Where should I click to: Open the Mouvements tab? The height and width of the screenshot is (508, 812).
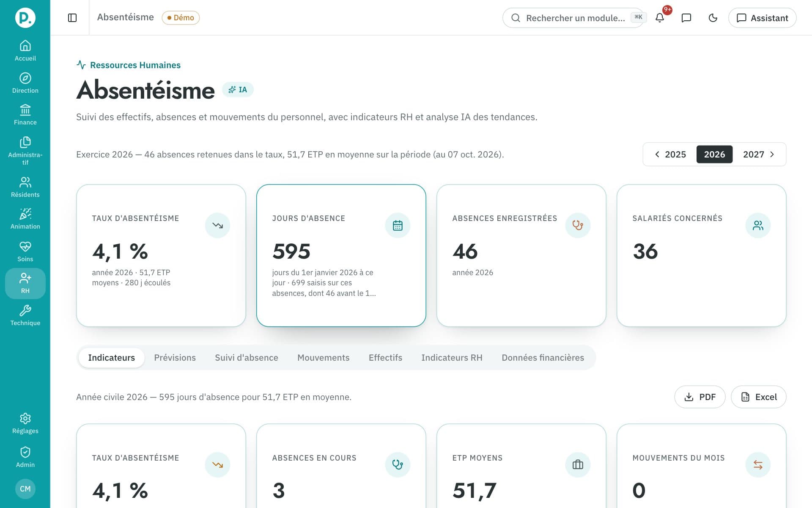pos(323,358)
